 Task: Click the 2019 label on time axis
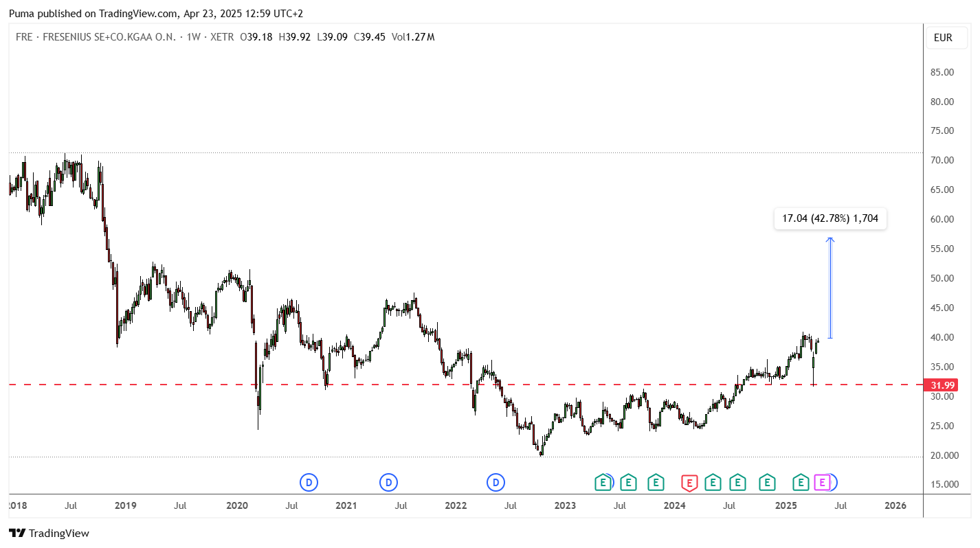(125, 506)
